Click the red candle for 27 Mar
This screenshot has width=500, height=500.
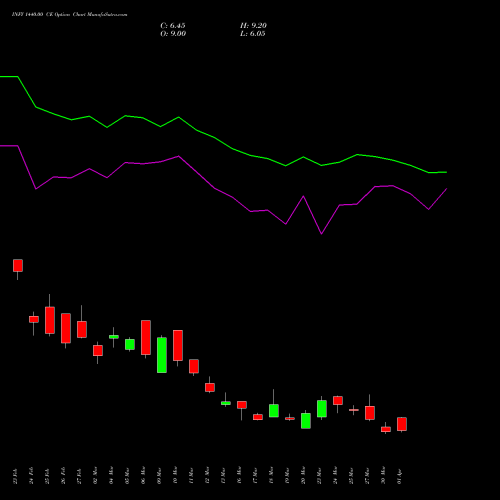tap(370, 413)
